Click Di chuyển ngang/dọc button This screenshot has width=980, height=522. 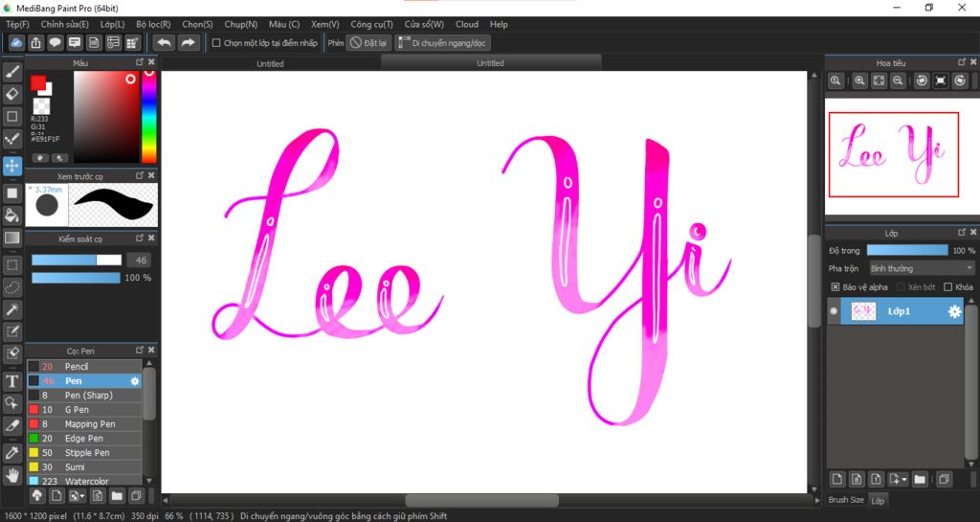[x=442, y=43]
